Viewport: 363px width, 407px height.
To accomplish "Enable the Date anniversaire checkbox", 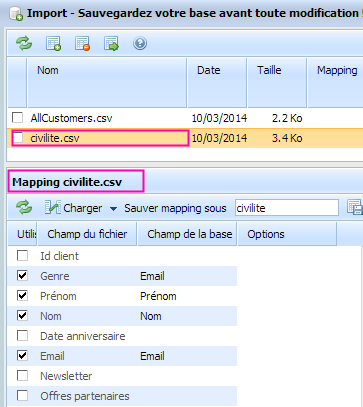I will [22, 336].
